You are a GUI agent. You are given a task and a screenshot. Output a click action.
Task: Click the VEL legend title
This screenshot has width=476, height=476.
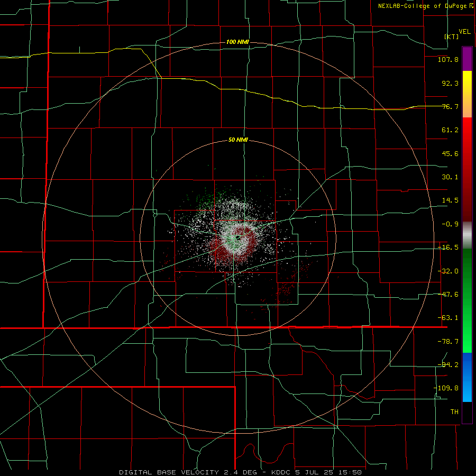[464, 32]
